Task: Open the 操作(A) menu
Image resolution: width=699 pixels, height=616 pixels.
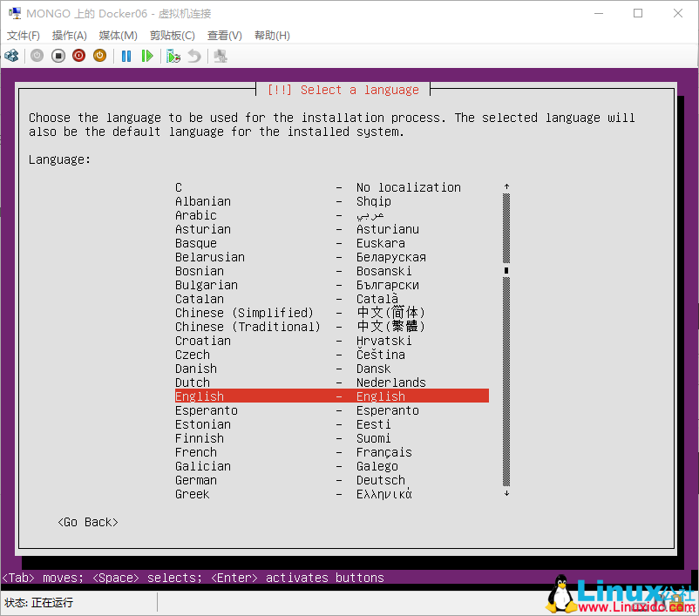Action: point(67,35)
